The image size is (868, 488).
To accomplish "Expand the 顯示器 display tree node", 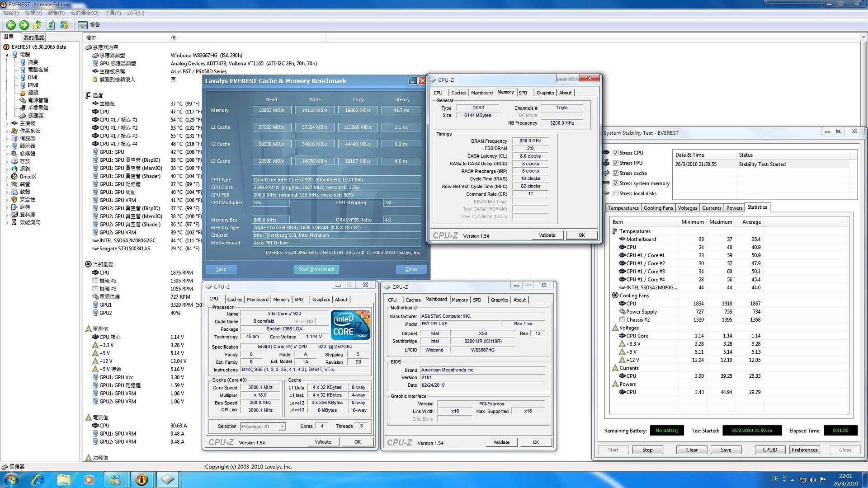I will pyautogui.click(x=7, y=146).
